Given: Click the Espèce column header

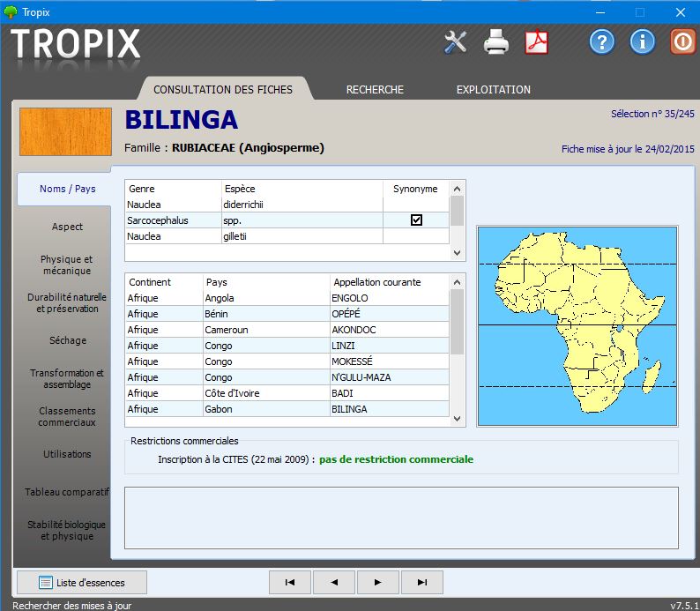Looking at the screenshot, I should coord(302,189).
